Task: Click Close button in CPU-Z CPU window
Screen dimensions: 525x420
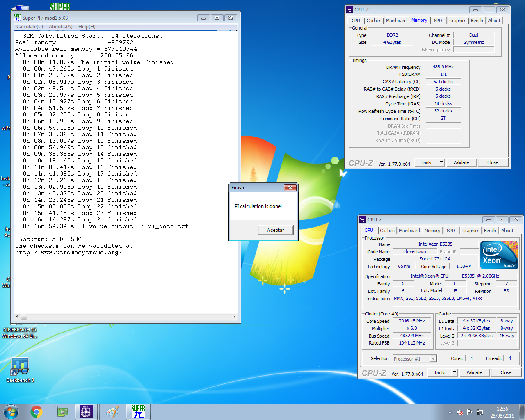Action: tap(506, 372)
